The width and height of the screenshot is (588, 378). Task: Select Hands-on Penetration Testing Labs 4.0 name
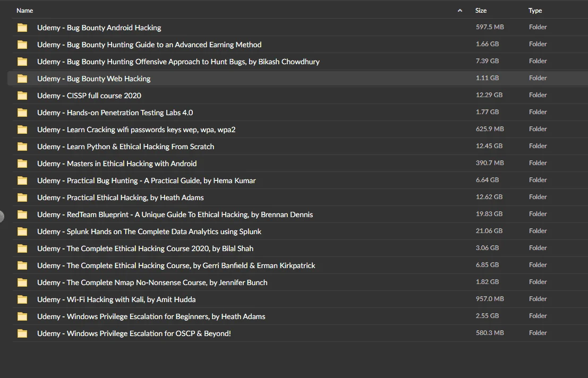pyautogui.click(x=115, y=113)
